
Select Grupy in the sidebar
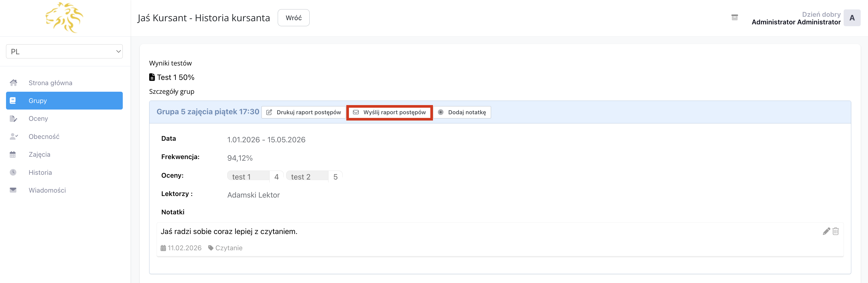pos(64,101)
